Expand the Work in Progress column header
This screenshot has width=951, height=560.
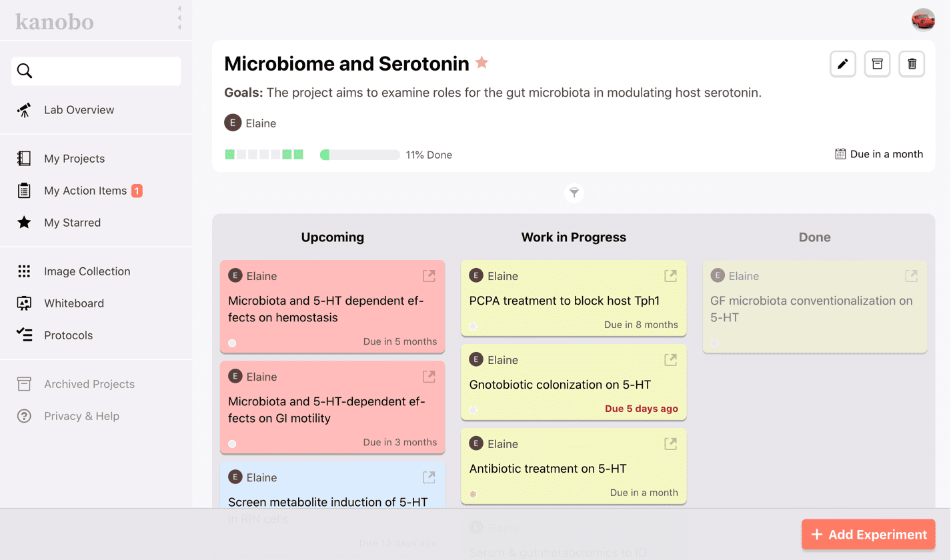click(x=574, y=237)
